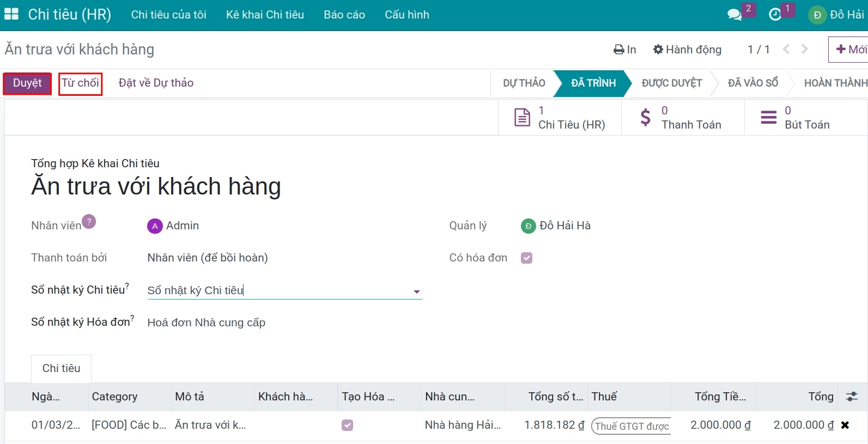Open Bút Toán stat button
The width and height of the screenshot is (868, 444).
[x=806, y=117]
